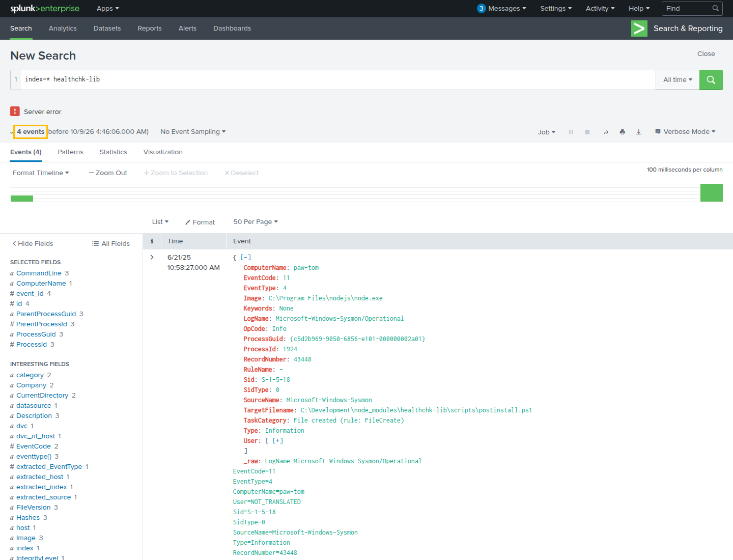Screen dimensions: 733x560
Task: Open the Verbose Mode dropdown
Action: tap(685, 132)
